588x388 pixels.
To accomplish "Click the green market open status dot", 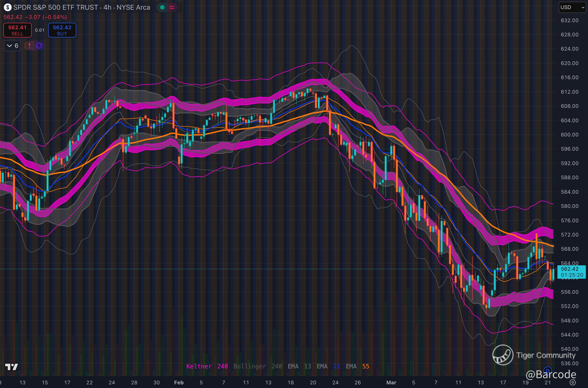I will 162,7.
